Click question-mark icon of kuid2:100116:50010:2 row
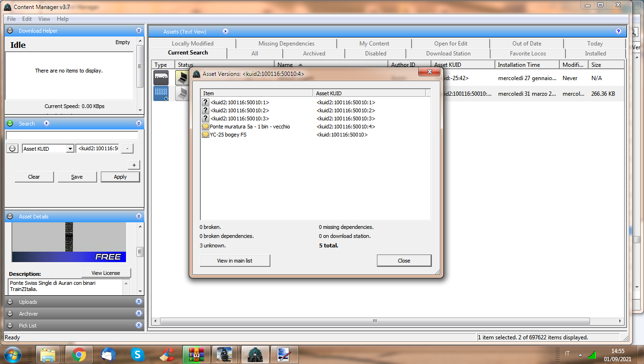The width and height of the screenshot is (644, 364). 206,110
